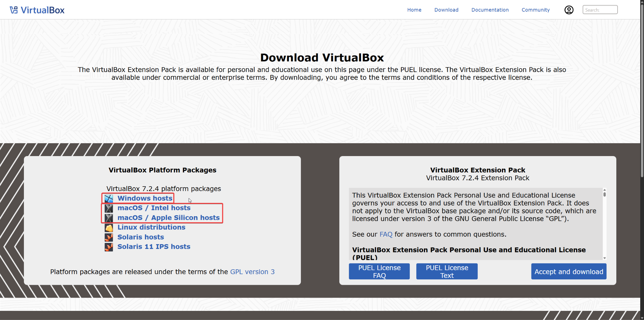The height and width of the screenshot is (320, 644).
Task: Click the Download navigation item
Action: (x=446, y=10)
